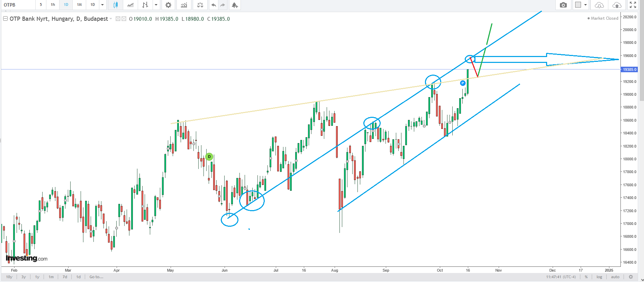Select the 5 minute interval
The image size is (644, 282).
[x=41, y=5]
